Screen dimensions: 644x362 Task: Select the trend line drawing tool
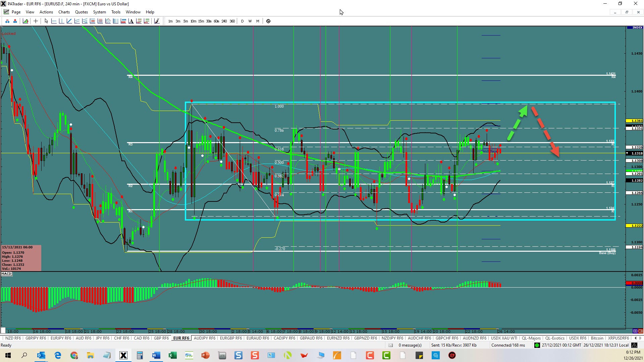69,21
